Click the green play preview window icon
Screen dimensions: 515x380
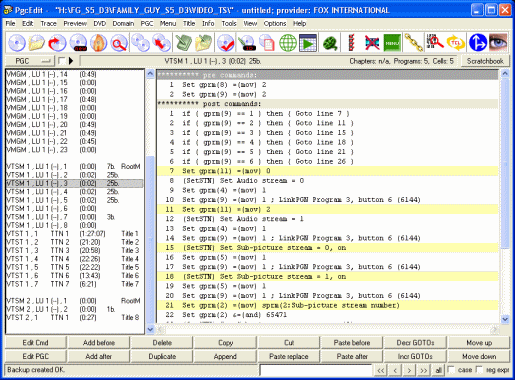pyautogui.click(x=308, y=43)
